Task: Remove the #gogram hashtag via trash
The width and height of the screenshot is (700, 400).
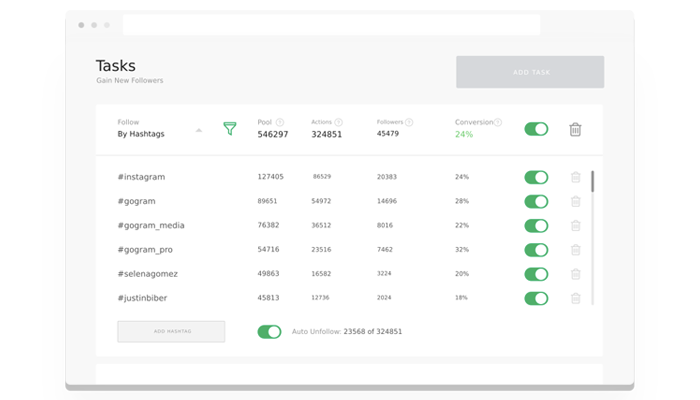Action: click(x=575, y=201)
